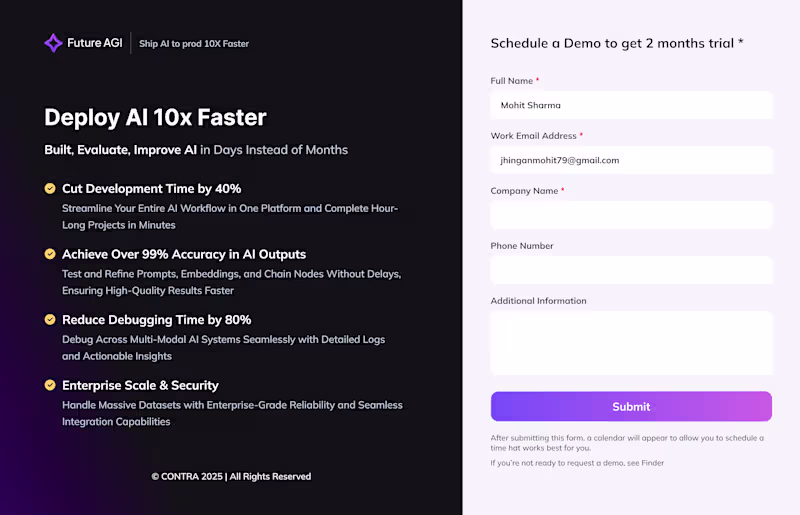Focus the Full Name input field
The image size is (800, 515).
pyautogui.click(x=631, y=105)
